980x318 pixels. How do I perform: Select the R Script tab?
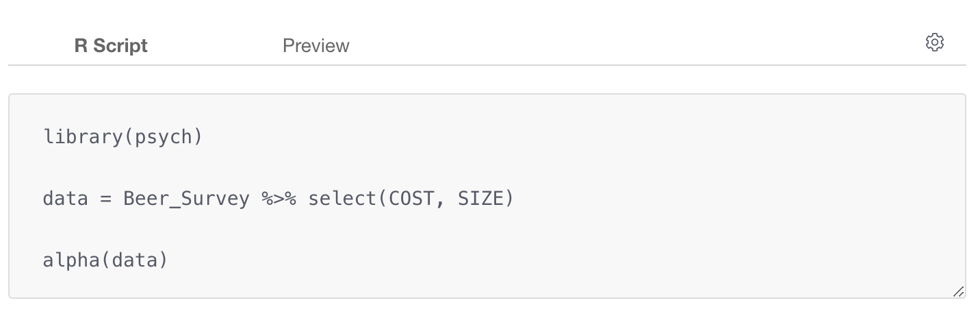tap(111, 46)
